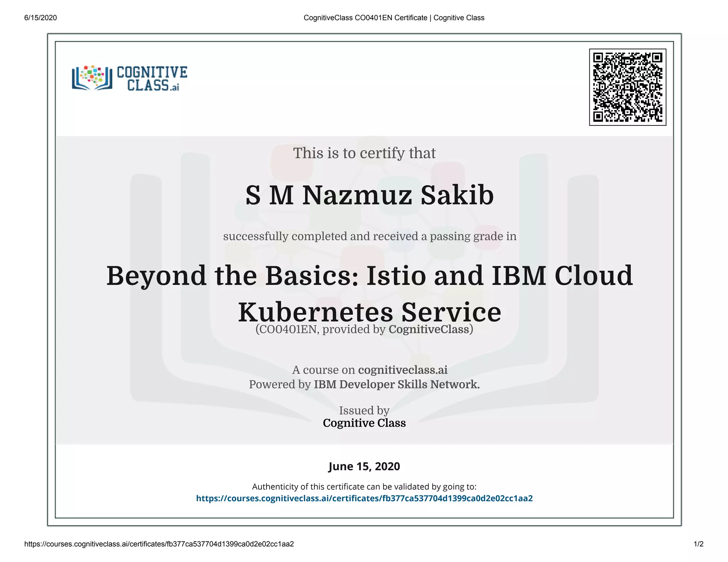Click the Cognitive Class book logo icon
728x562 pixels.
[x=92, y=78]
